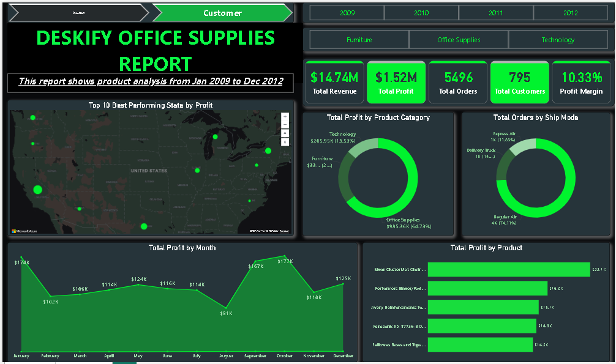Select the top Eldon product bar in the chart

(508, 269)
